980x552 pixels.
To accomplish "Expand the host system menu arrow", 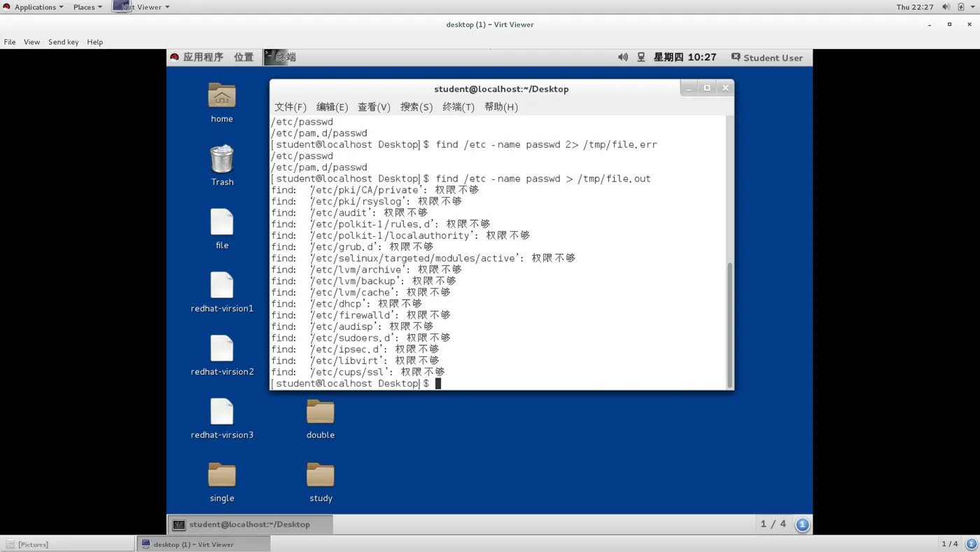I will coord(972,7).
